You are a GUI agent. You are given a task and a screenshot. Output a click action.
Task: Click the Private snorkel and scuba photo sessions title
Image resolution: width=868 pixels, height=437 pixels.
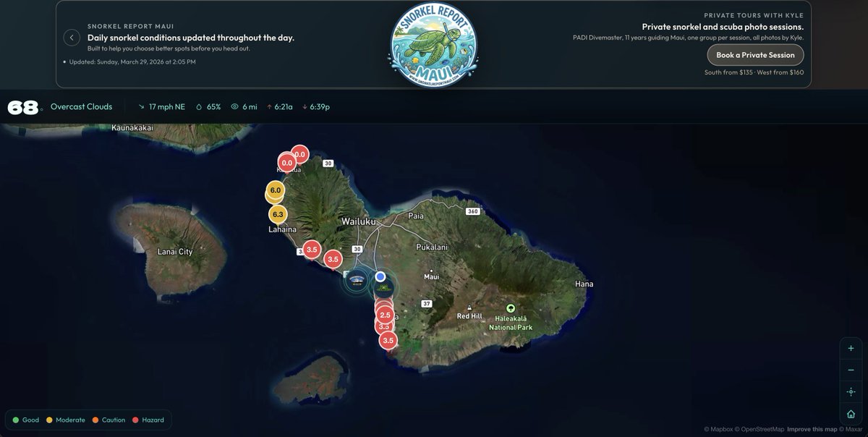coord(723,27)
